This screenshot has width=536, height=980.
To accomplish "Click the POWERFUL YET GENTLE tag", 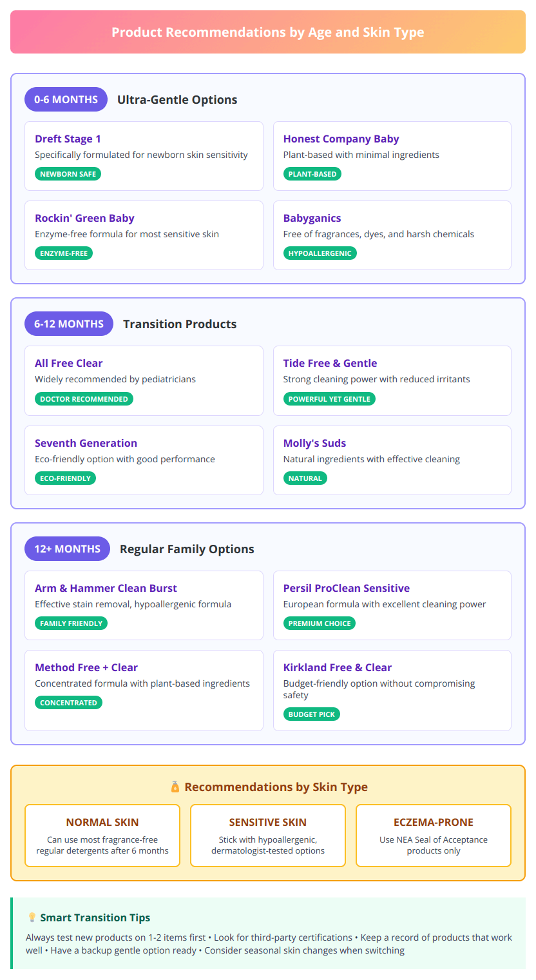I will coord(329,399).
